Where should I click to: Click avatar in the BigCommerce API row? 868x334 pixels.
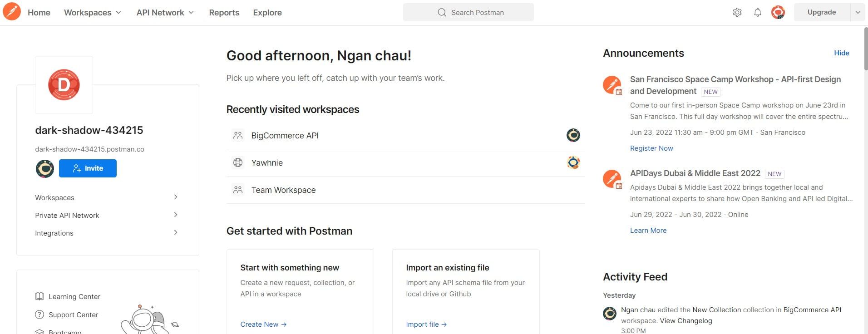click(573, 135)
